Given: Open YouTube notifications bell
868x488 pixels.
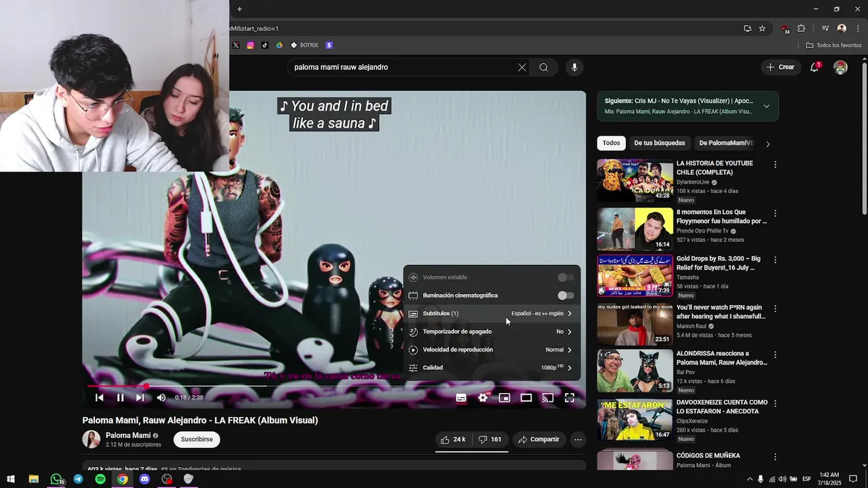Looking at the screenshot, I should pyautogui.click(x=814, y=67).
